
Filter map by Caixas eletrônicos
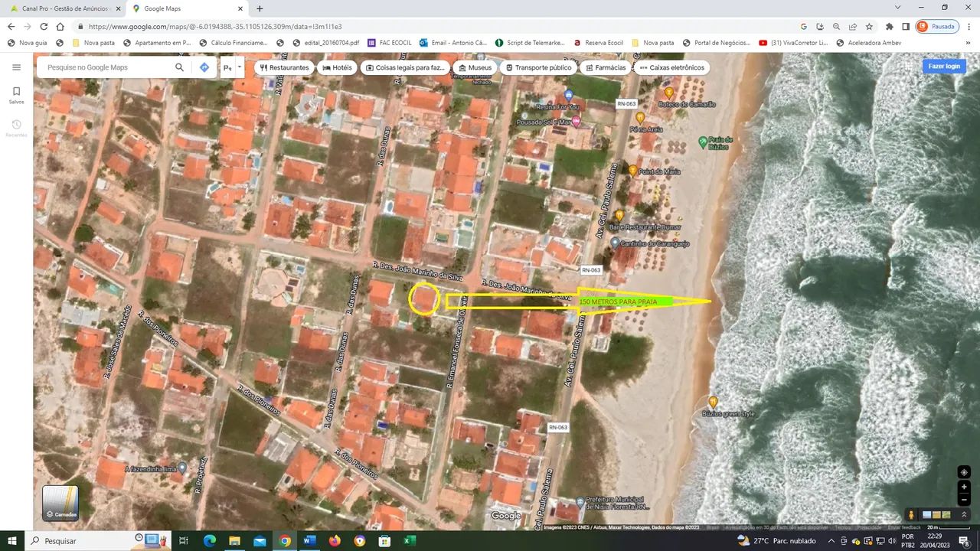pyautogui.click(x=671, y=67)
